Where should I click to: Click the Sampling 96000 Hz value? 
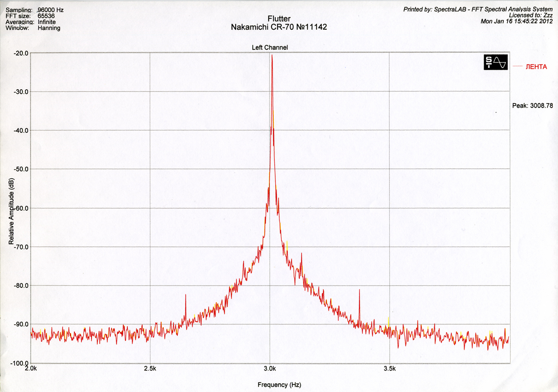(50, 10)
